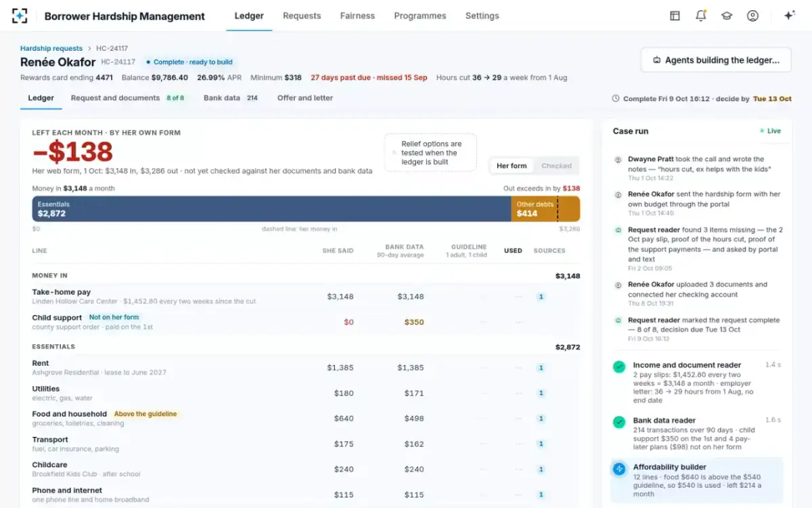The image size is (812, 508).
Task: Open the source badge for Utilities
Action: point(541,394)
